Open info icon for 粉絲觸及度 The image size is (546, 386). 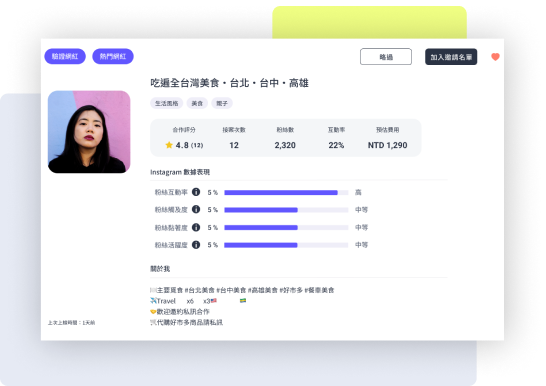click(x=196, y=209)
